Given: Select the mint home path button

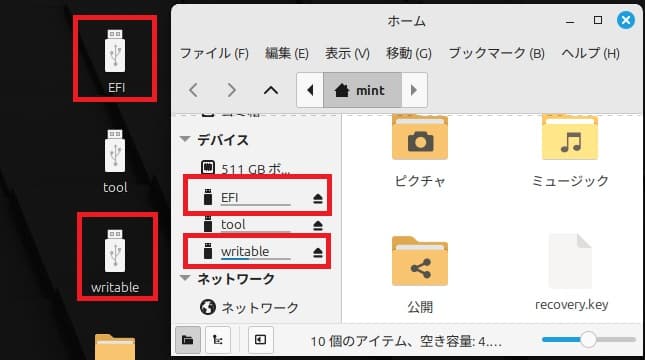Looking at the screenshot, I should (362, 90).
